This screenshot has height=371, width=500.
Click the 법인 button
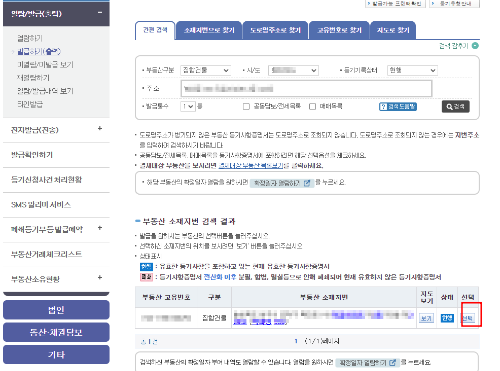pos(56,310)
